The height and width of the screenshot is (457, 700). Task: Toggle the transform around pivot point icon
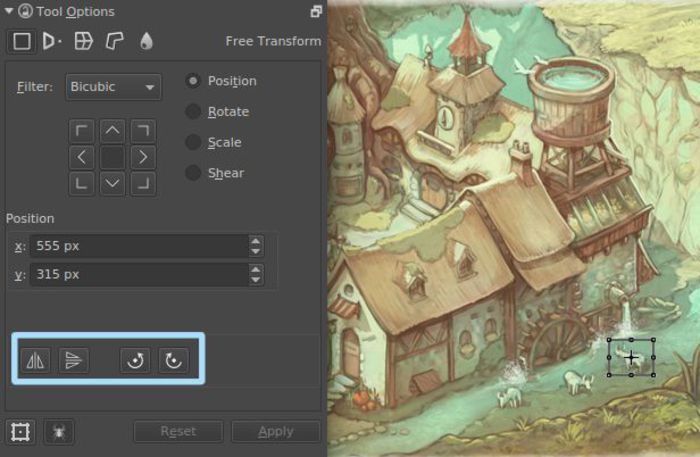click(21, 432)
